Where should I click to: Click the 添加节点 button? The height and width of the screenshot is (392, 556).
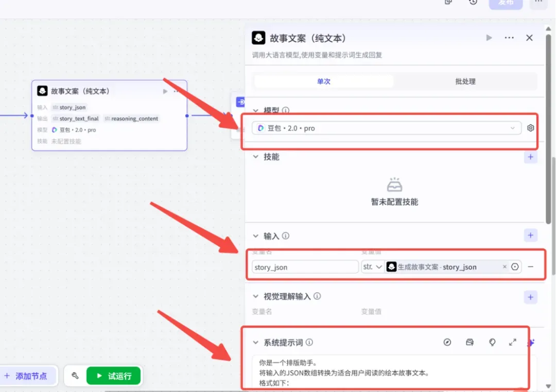(26, 376)
